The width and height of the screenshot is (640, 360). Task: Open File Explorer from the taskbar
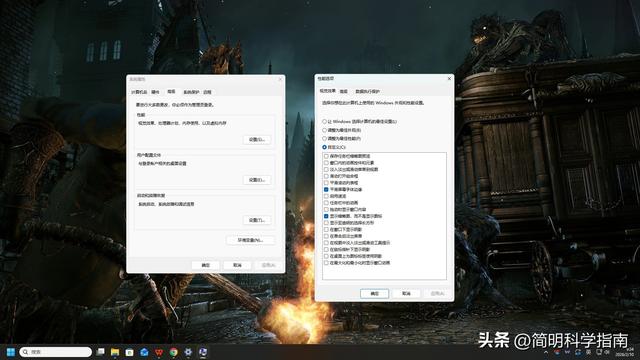[x=115, y=352]
